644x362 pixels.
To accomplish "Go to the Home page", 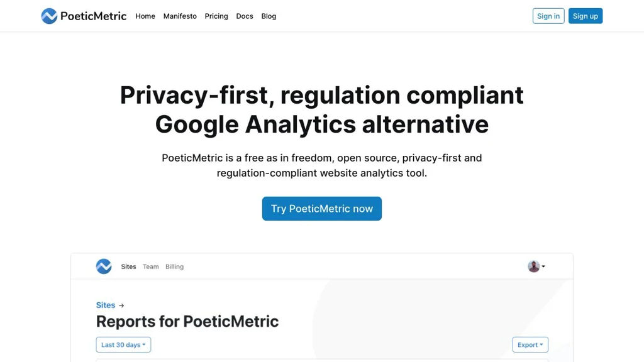I will click(x=145, y=16).
